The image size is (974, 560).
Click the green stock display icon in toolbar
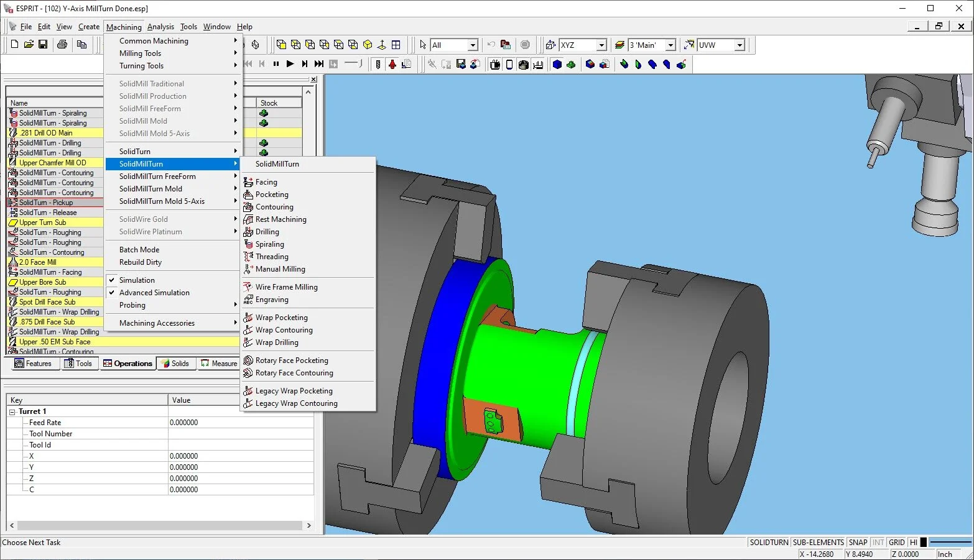(x=571, y=64)
